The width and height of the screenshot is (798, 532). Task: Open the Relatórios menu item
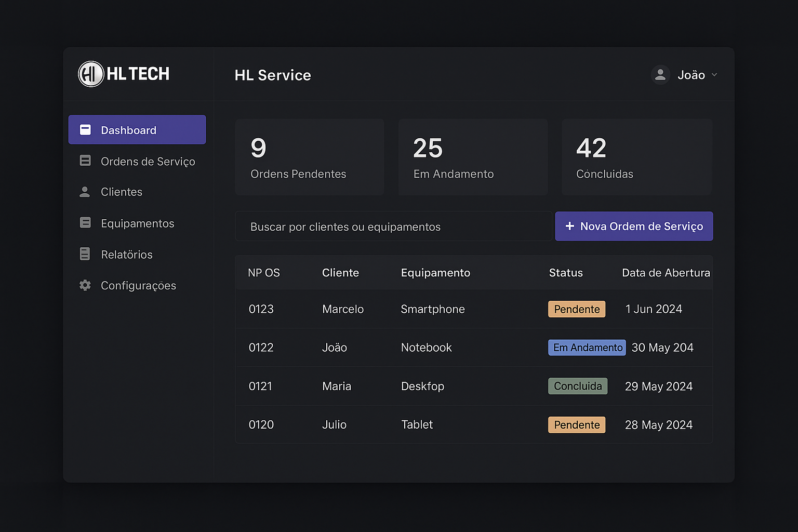127,255
